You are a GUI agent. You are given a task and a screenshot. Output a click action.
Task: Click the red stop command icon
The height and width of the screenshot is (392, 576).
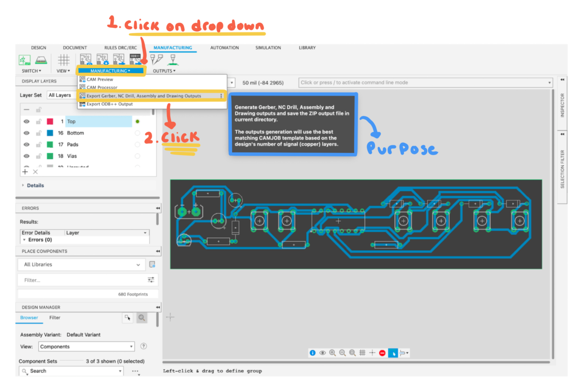click(382, 353)
